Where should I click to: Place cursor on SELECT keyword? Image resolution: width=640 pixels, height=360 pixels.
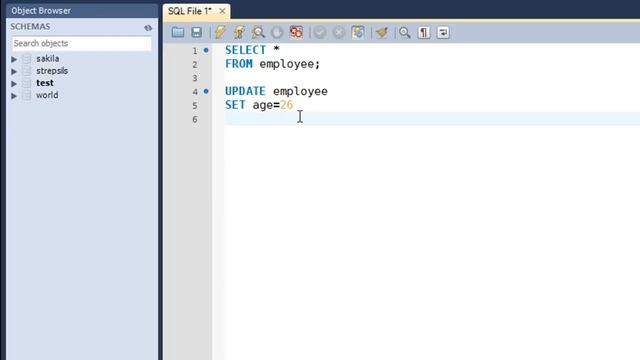(245, 50)
